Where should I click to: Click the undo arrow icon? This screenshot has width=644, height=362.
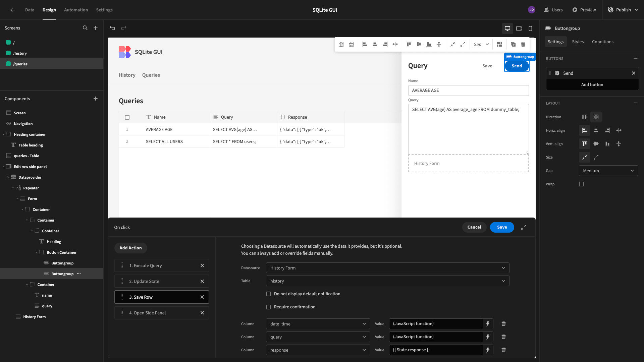(x=112, y=28)
